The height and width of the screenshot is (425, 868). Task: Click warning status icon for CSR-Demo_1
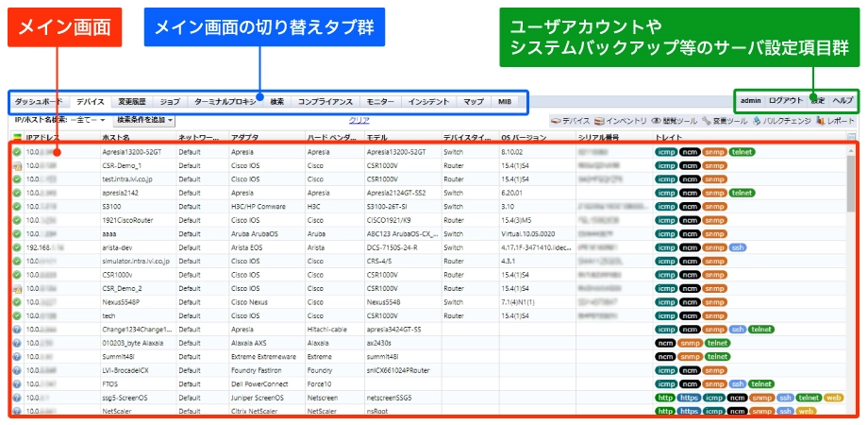coord(17,165)
